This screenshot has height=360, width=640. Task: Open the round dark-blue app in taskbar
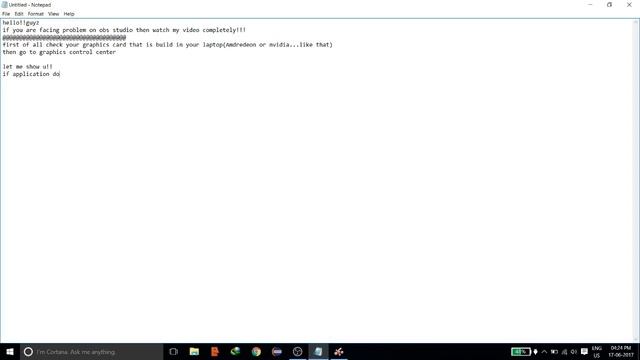point(277,352)
